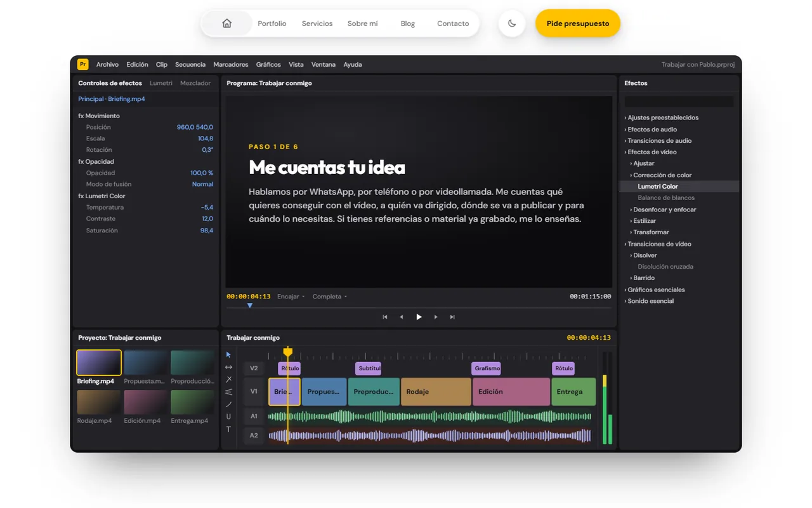812x508 pixels.
Task: Choose the arrow Selection tool
Action: [x=228, y=355]
